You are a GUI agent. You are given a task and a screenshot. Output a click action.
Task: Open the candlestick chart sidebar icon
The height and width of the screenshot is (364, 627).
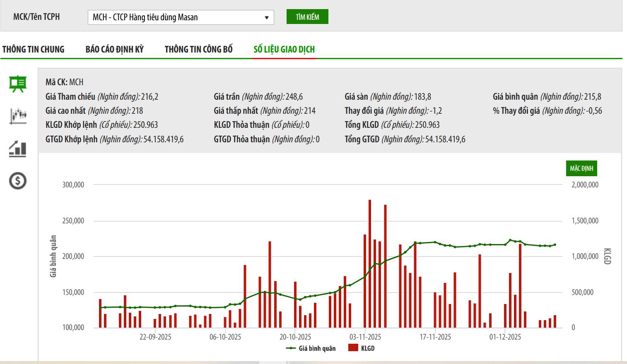click(18, 116)
